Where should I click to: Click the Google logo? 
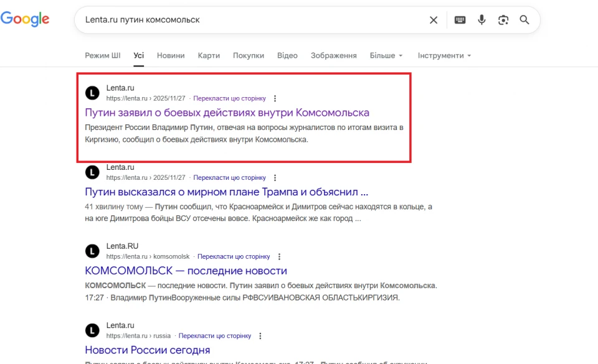pyautogui.click(x=25, y=19)
